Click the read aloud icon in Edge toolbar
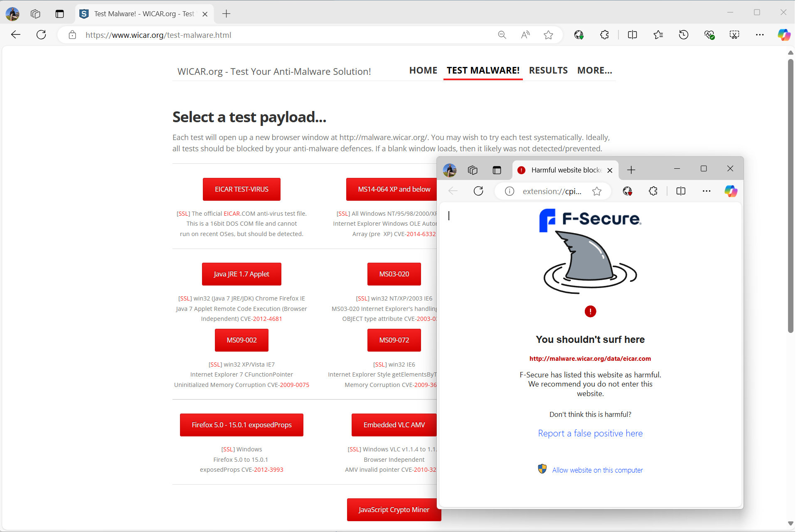 [x=525, y=35]
